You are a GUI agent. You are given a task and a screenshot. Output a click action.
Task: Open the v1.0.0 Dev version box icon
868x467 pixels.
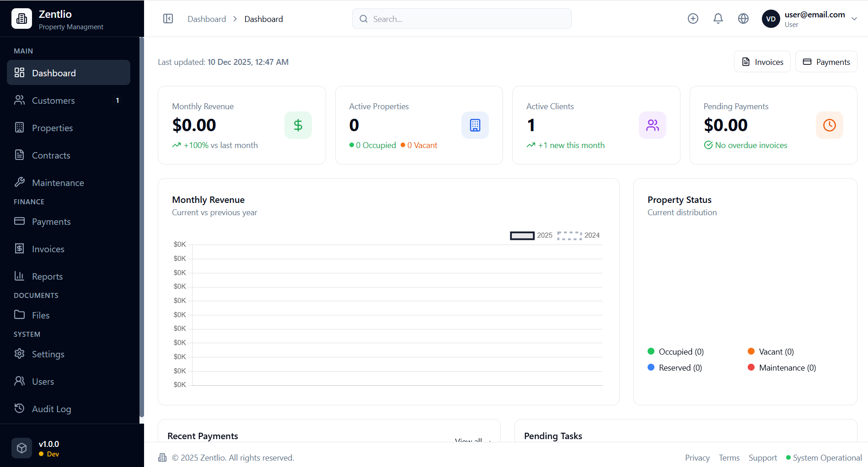pos(21,448)
